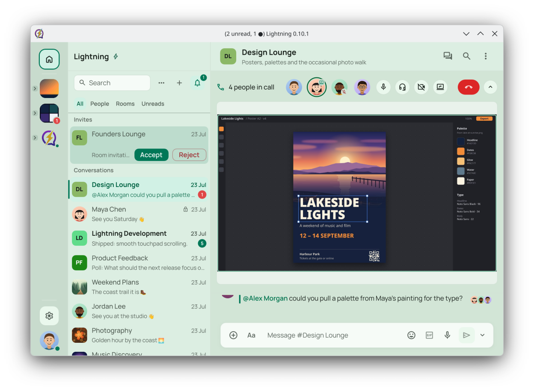
Task: Click the screen-sharing participant avatar
Action: pos(317,87)
